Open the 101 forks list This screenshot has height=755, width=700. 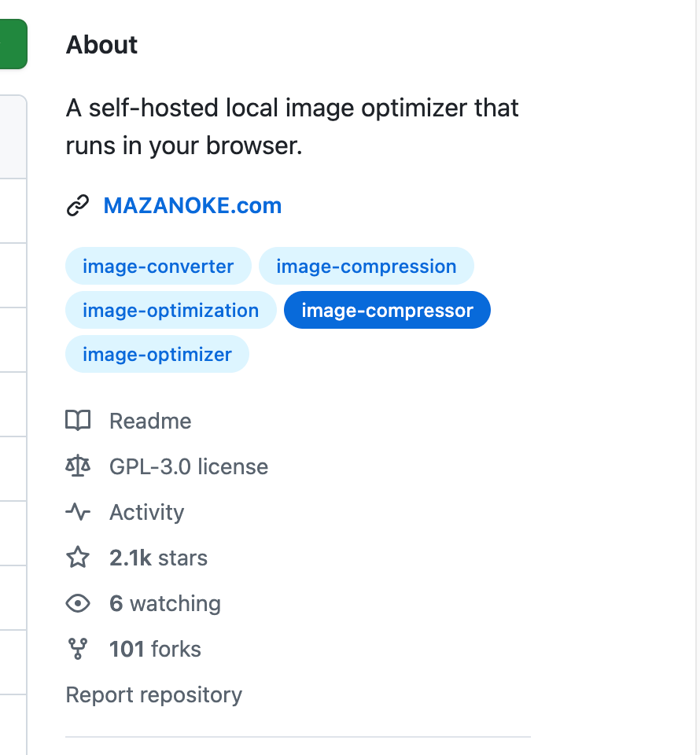(x=155, y=649)
